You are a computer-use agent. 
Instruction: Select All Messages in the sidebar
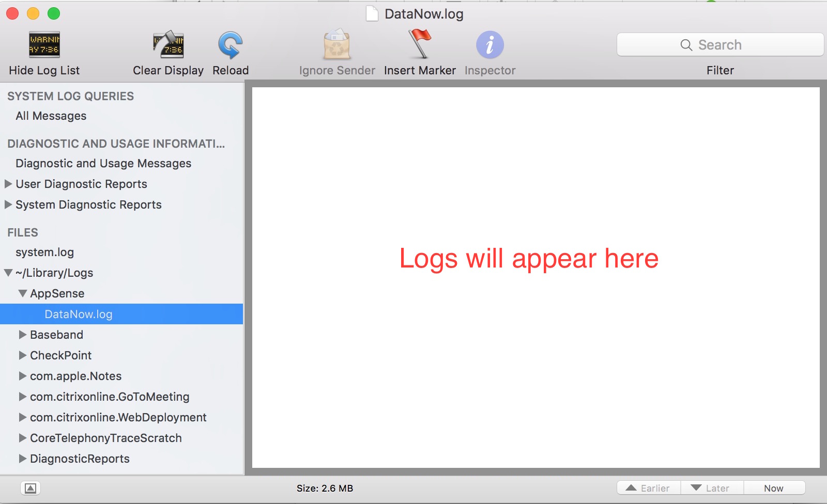click(51, 116)
